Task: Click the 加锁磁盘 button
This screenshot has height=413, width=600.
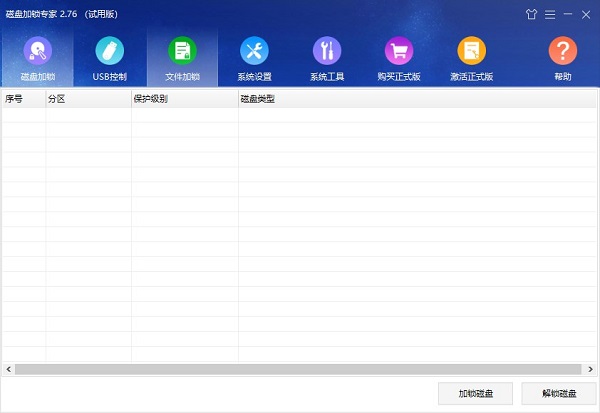Action: coord(475,393)
